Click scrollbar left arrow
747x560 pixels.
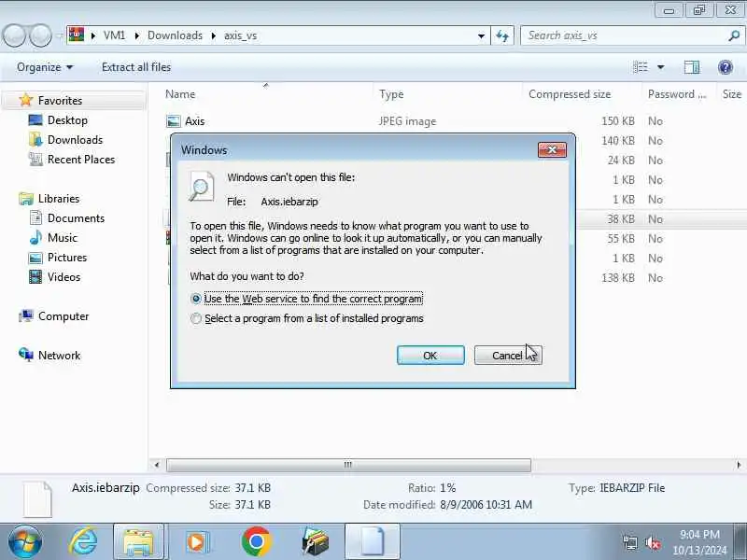[x=157, y=465]
